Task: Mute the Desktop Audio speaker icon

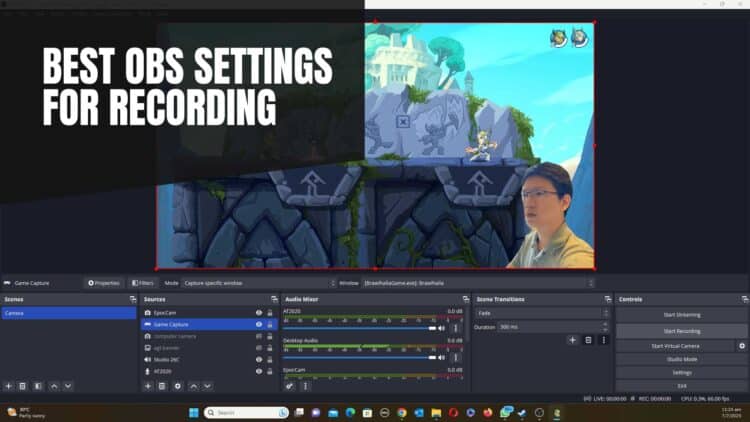Action: (x=441, y=357)
